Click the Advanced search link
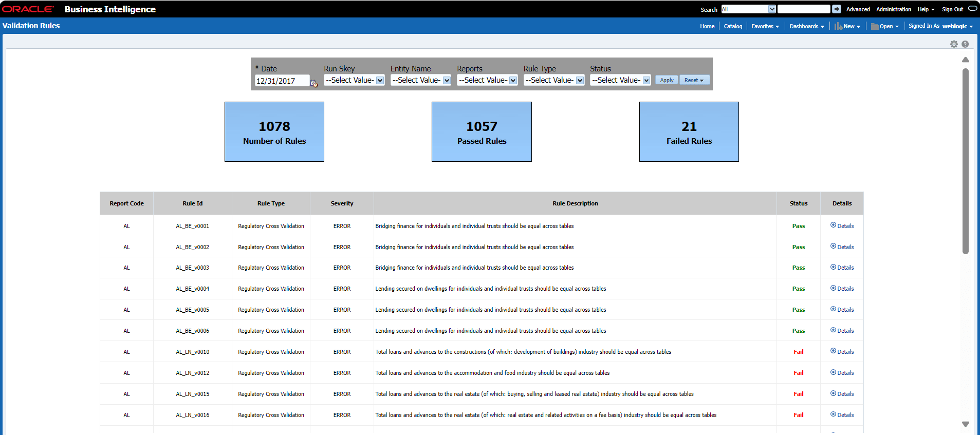This screenshot has height=435, width=980. 858,9
